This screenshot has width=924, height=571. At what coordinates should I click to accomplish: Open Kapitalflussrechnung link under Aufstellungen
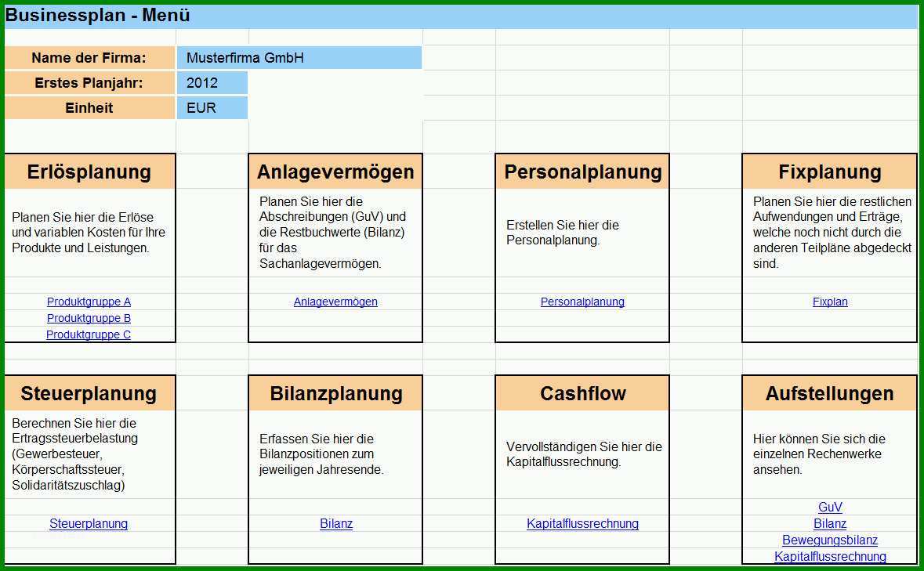(x=830, y=556)
